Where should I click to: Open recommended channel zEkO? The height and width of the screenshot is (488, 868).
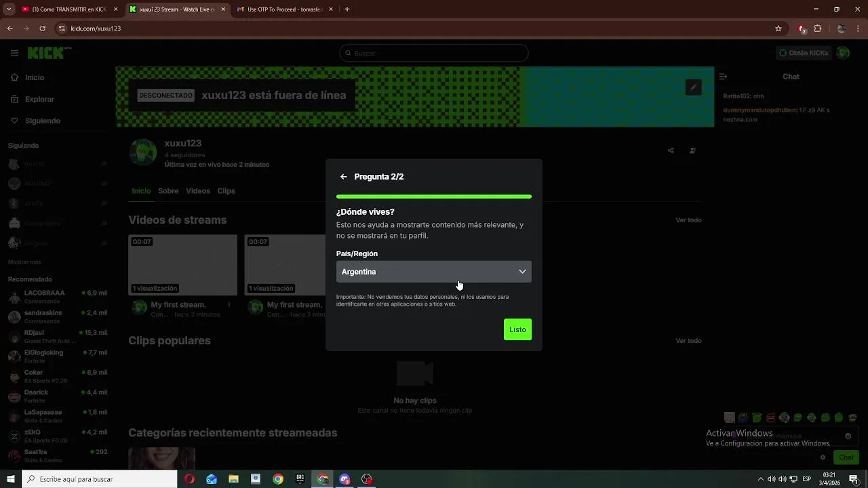coord(57,436)
